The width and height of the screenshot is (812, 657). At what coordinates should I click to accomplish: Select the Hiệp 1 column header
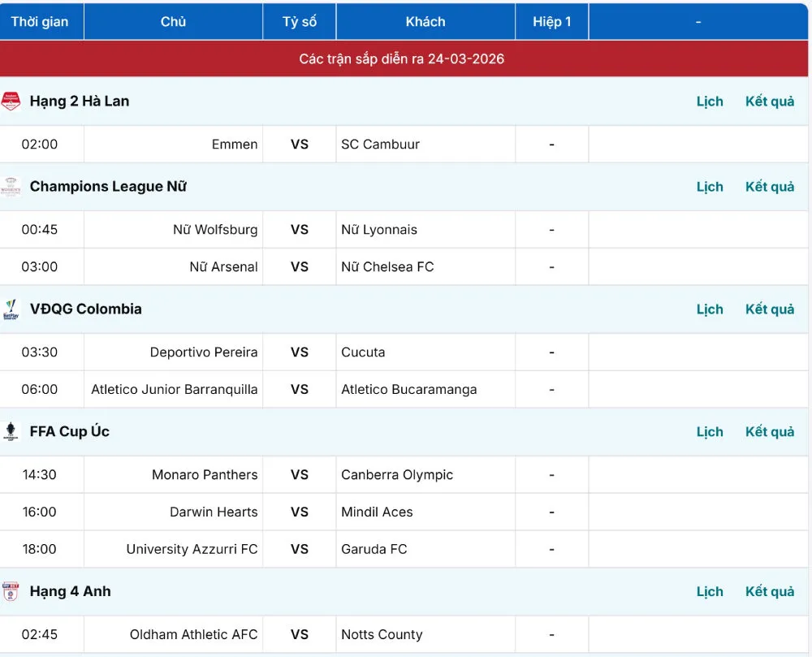click(x=552, y=22)
